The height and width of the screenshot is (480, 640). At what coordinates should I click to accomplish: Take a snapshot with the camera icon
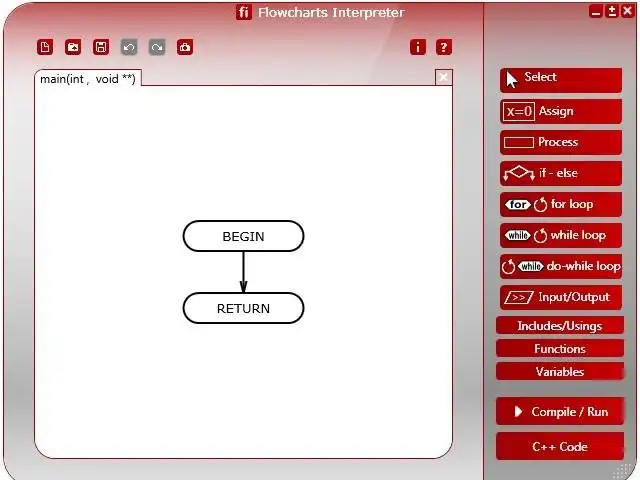coord(185,47)
